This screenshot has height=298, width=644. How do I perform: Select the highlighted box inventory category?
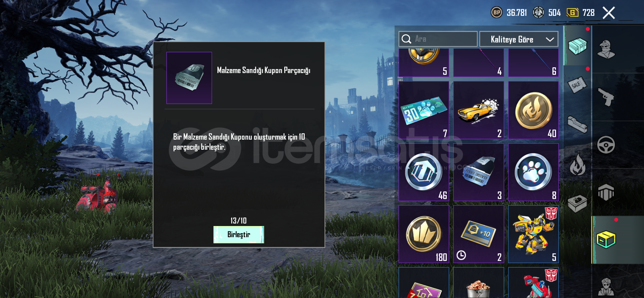(x=606, y=240)
